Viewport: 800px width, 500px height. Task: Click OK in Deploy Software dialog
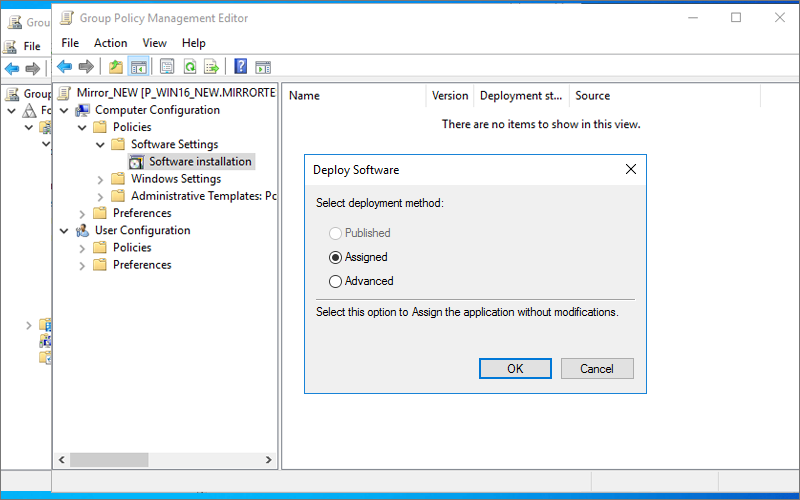click(x=515, y=368)
